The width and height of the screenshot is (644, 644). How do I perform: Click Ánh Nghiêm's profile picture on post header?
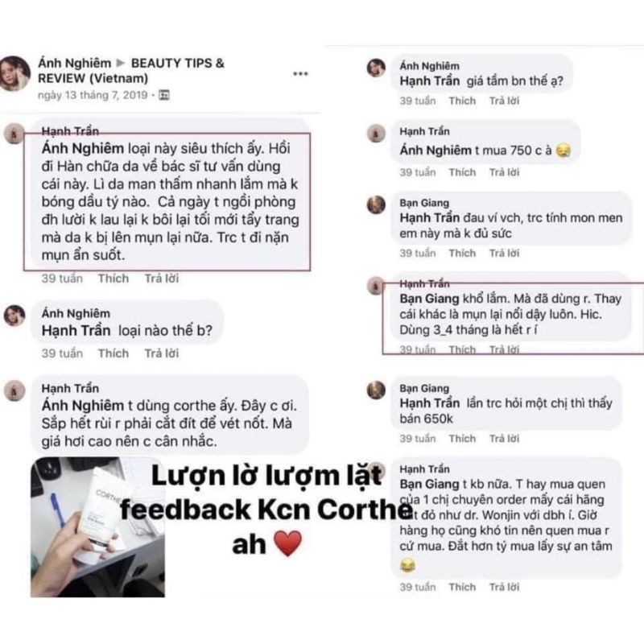14,73
